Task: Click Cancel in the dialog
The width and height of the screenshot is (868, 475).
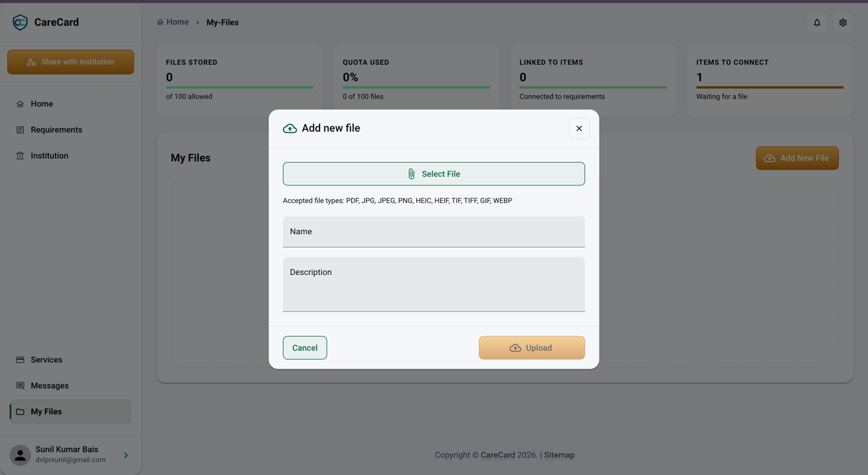Action: 305,348
